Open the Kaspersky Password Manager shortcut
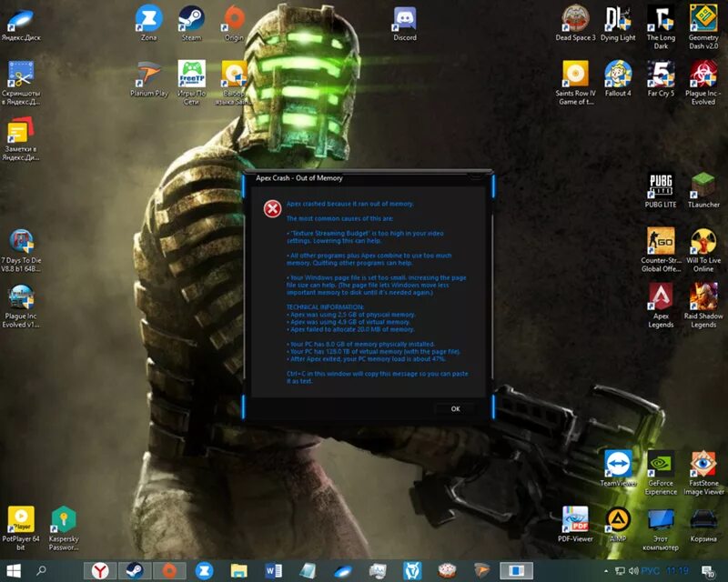The height and width of the screenshot is (582, 728). pos(64,528)
